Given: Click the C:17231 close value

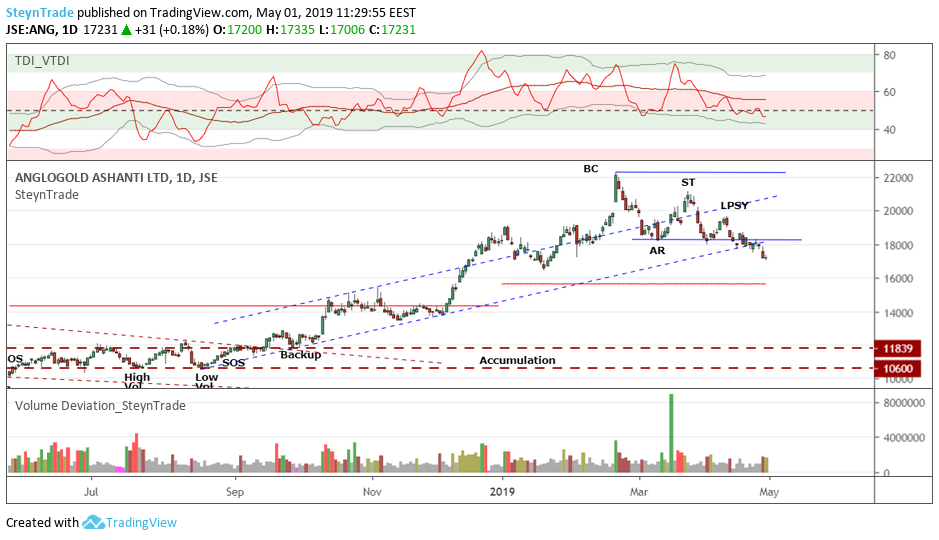Looking at the screenshot, I should point(392,30).
